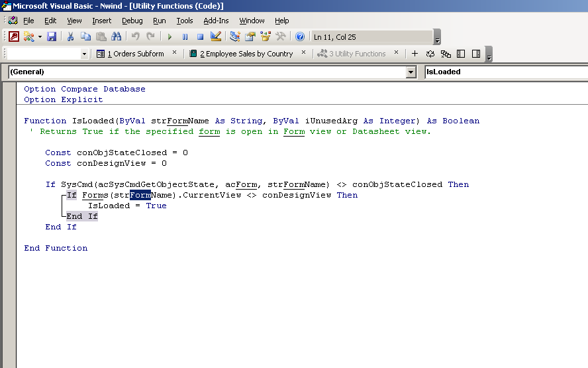Open the Insert Module dropdown arrow

(x=40, y=37)
